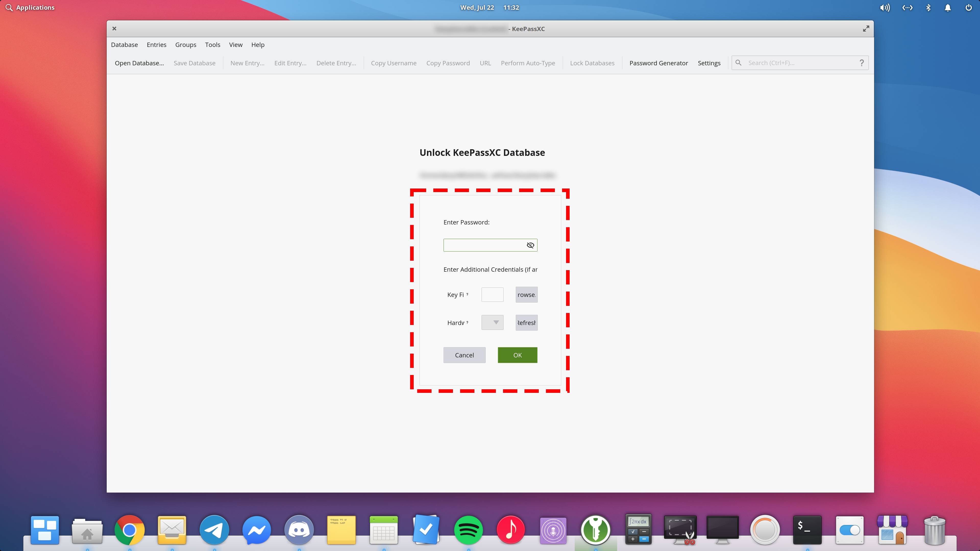The image size is (980, 551).
Task: Launch the Terminal from the dock
Action: point(807,529)
